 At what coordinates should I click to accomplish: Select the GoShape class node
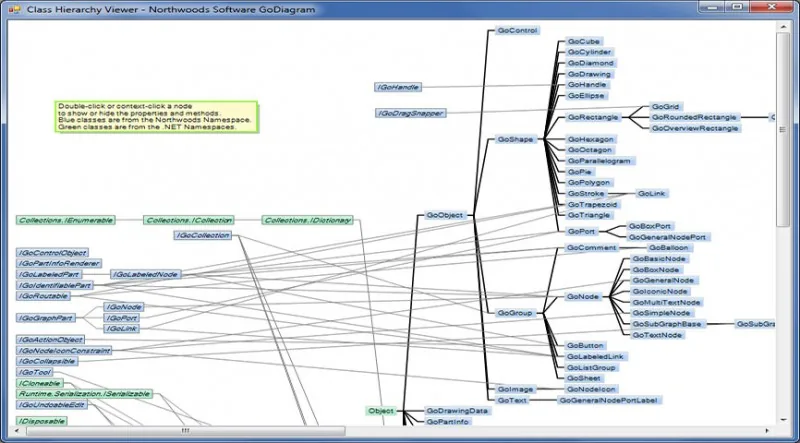click(515, 139)
